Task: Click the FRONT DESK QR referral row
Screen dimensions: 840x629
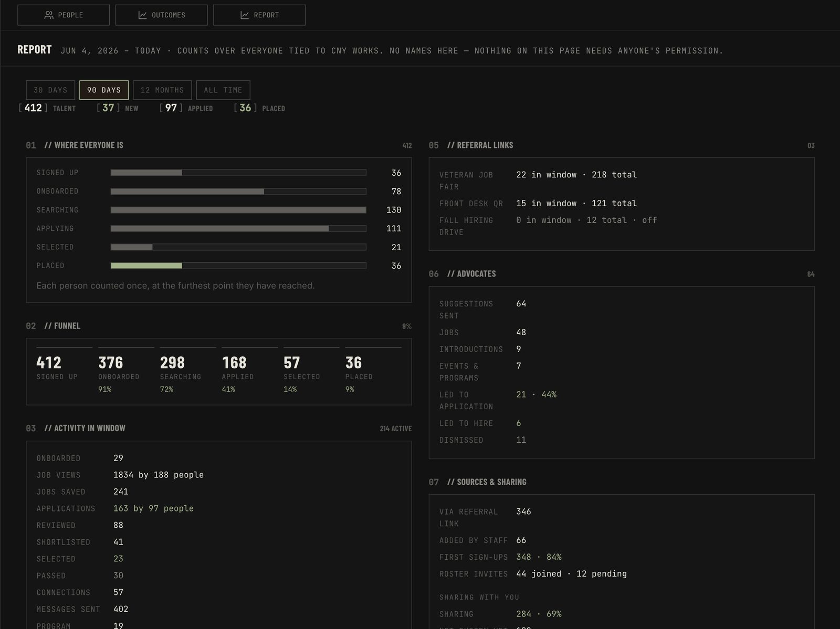Action: tap(622, 204)
